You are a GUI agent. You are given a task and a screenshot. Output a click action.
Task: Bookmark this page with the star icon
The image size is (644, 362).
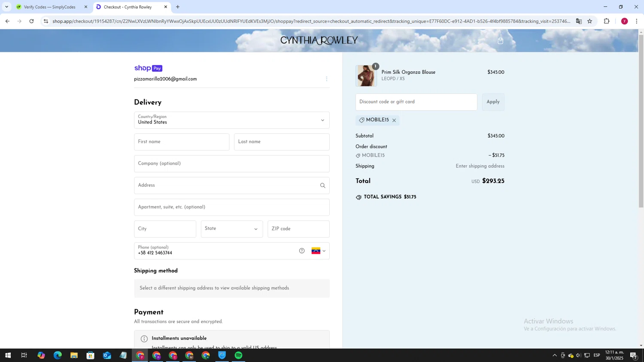pyautogui.click(x=590, y=21)
